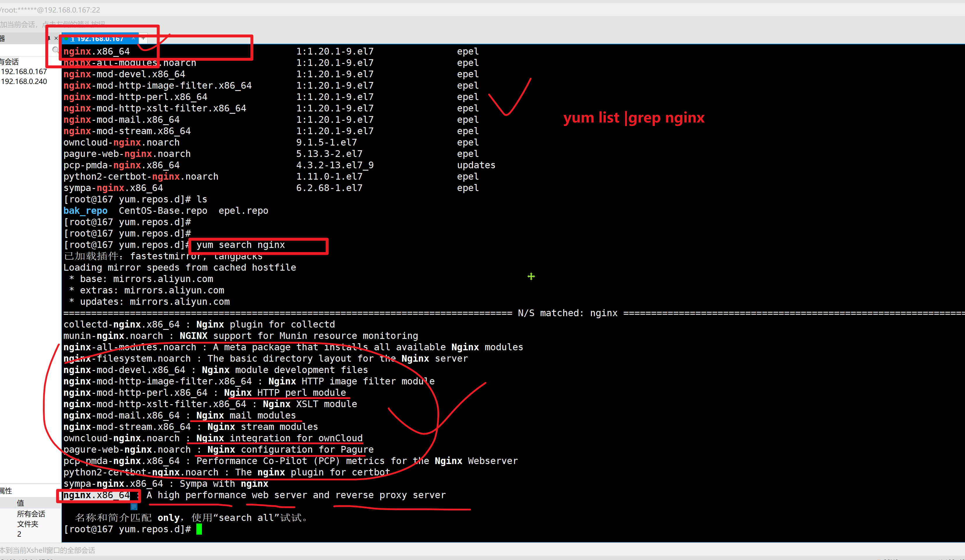Click highlighted nginx.x86_64 in search results
The width and height of the screenshot is (965, 560).
[97, 495]
